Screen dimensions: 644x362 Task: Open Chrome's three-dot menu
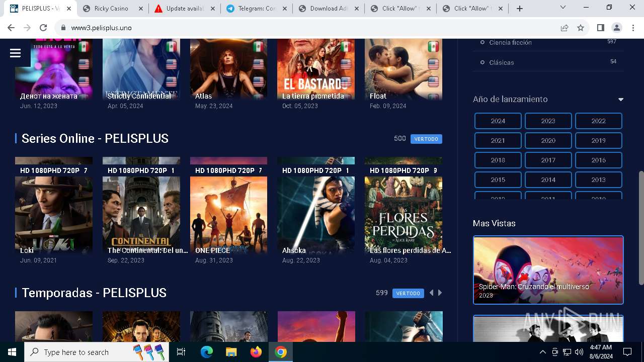point(632,28)
